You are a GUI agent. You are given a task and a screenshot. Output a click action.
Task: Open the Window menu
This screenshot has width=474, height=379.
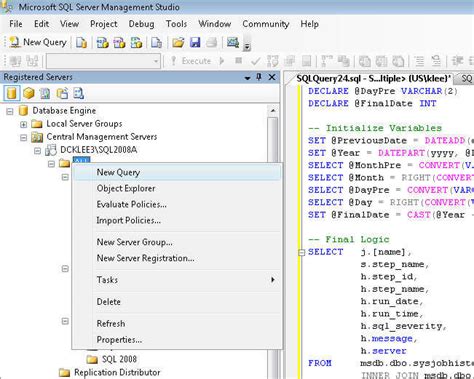click(x=215, y=24)
